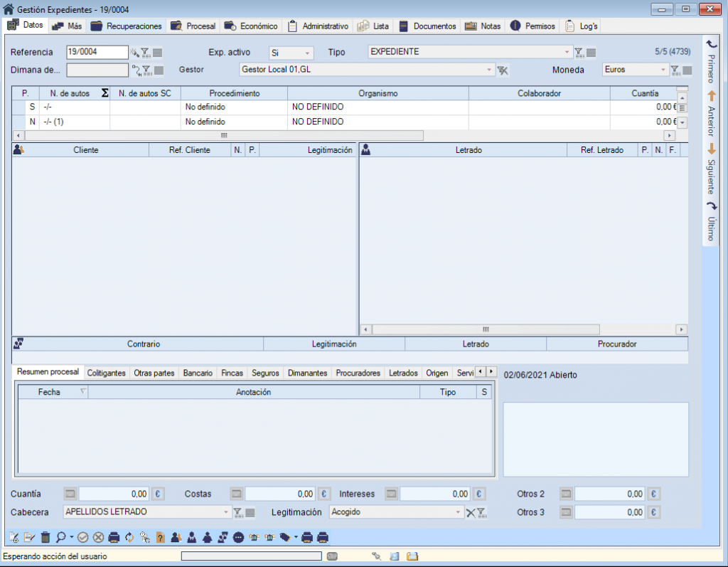Jump to Primero record in side navigation
Screen dimensions: 728x567
(x=710, y=63)
